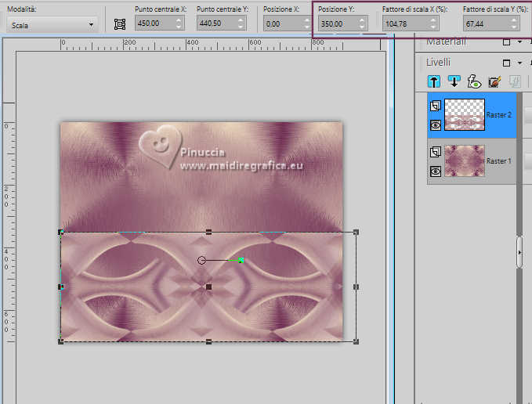Click the bottom-left corner selection handle
532x404 pixels.
[61, 341]
